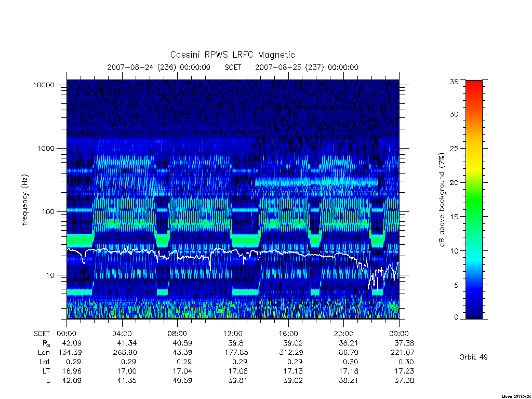The image size is (532, 399).
Task: Click the LT value 17.08
Action: pyautogui.click(x=238, y=371)
